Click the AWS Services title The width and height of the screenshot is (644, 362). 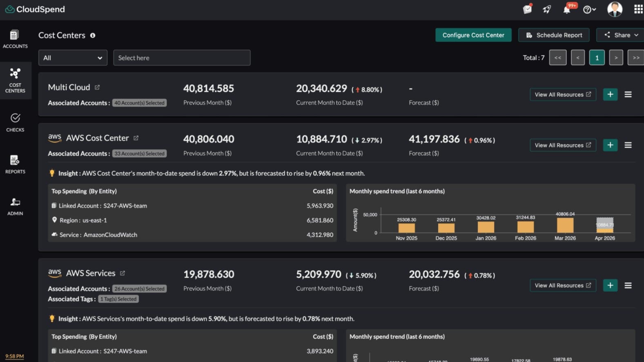[x=91, y=273]
